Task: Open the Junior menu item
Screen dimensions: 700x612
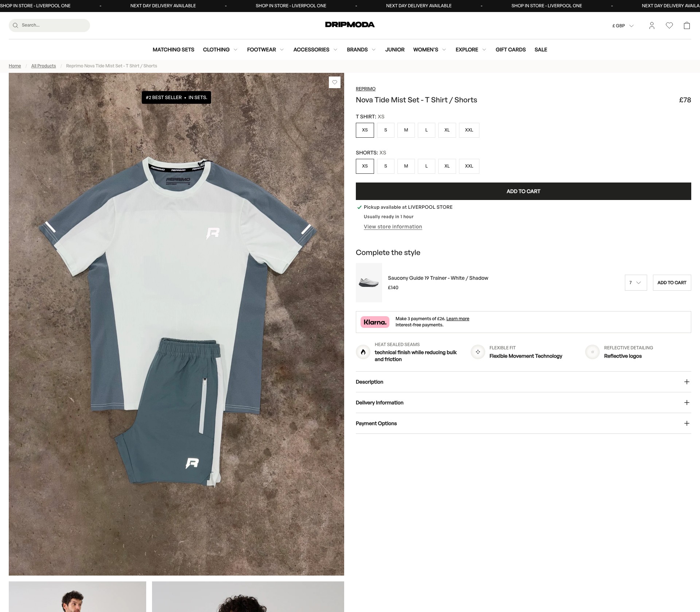Action: [395, 50]
